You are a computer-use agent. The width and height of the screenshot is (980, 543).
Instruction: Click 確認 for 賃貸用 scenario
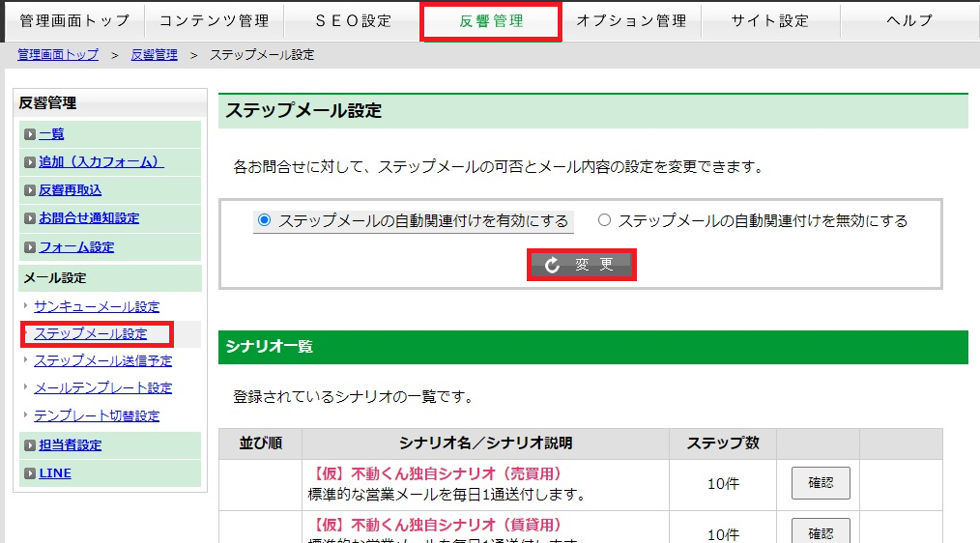pos(821,531)
